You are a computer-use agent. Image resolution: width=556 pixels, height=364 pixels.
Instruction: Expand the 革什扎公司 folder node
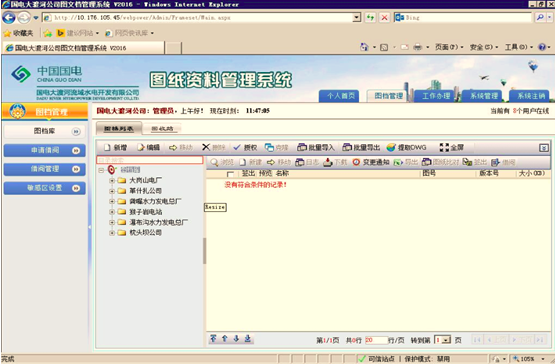coord(112,191)
